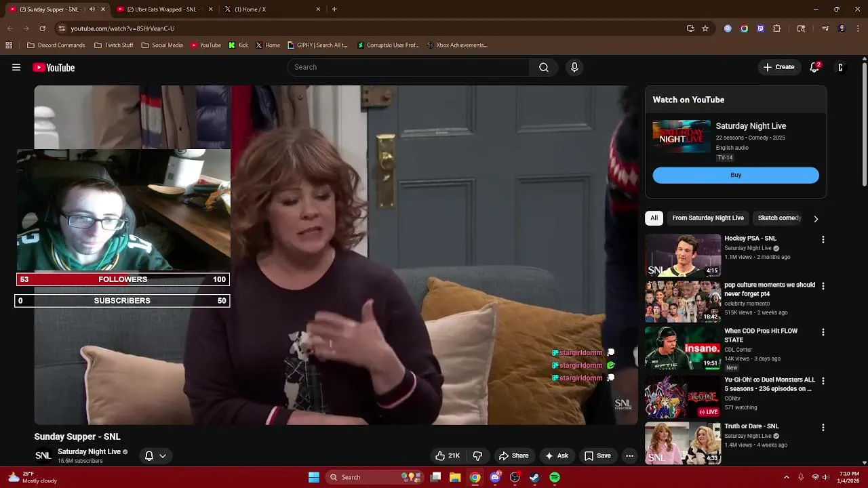Go back to previous page

point(9,28)
